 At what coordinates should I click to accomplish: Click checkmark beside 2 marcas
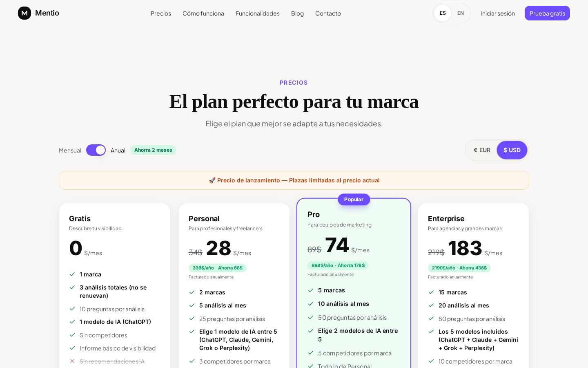192,292
